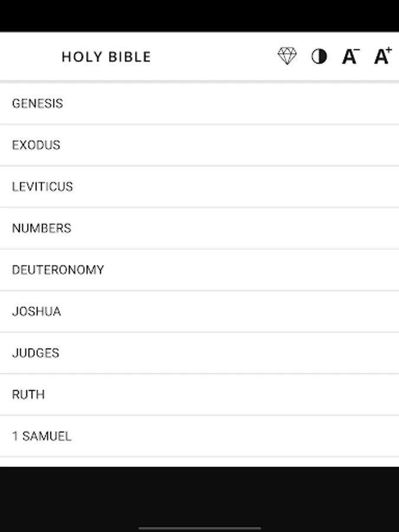Decrease font size with A- icon
399x532 pixels.
(x=351, y=56)
